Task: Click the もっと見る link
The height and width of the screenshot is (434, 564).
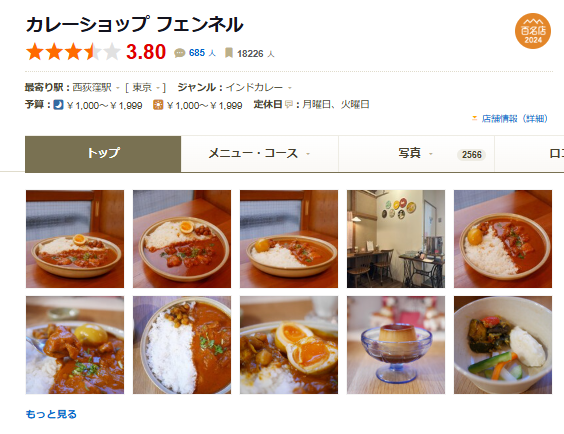Action: 51,414
